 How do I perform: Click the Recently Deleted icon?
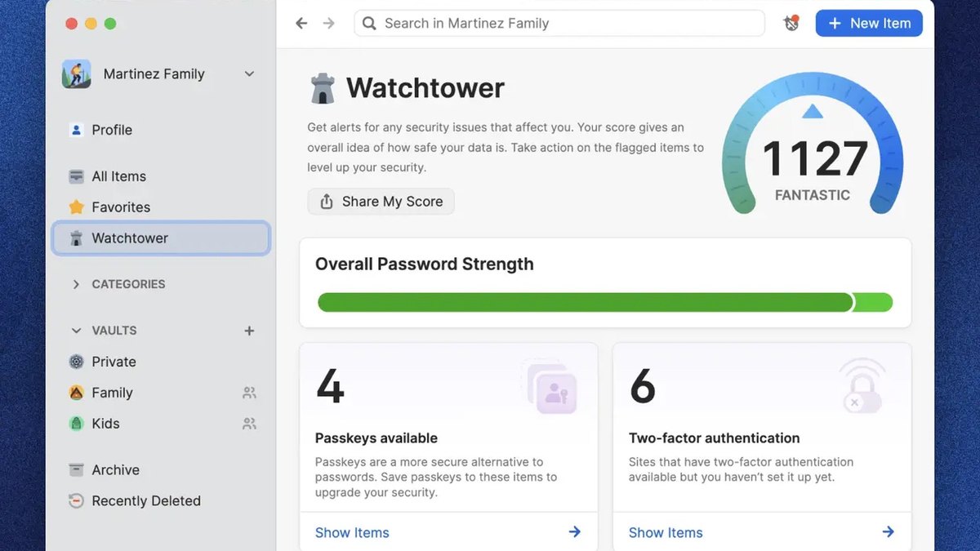[77, 501]
